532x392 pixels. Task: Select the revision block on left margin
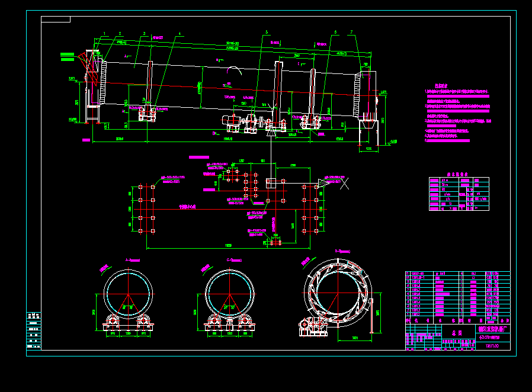pos(34,330)
